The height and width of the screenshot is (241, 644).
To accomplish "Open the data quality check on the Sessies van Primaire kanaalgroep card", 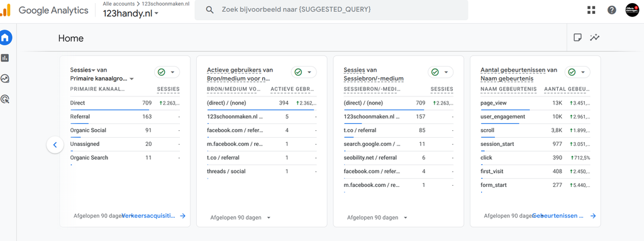I will pos(167,72).
